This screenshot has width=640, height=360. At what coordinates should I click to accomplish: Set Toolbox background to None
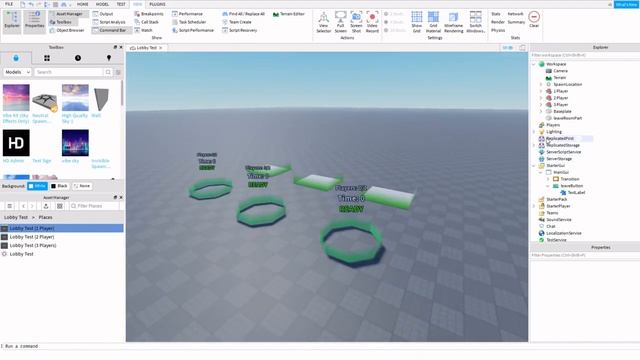(82, 186)
